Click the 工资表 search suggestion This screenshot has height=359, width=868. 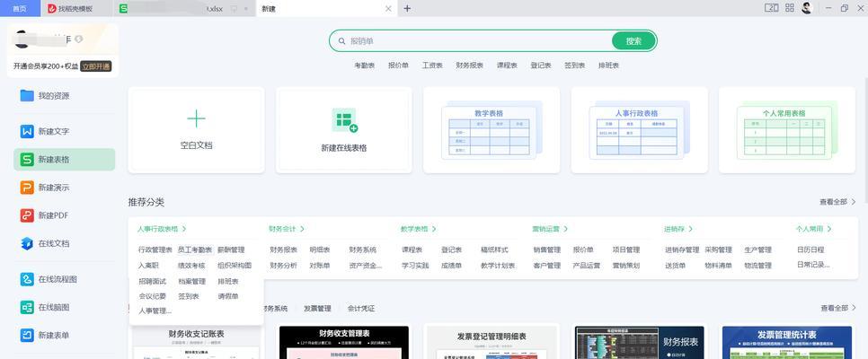432,66
